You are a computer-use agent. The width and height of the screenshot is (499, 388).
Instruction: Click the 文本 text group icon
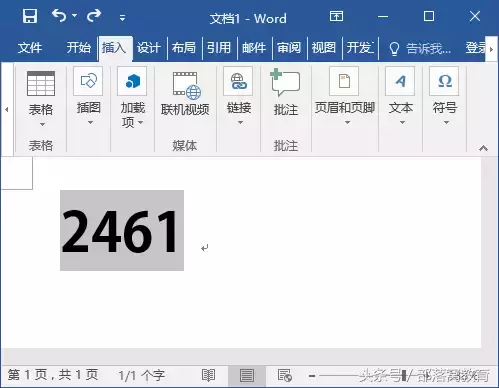pos(400,81)
